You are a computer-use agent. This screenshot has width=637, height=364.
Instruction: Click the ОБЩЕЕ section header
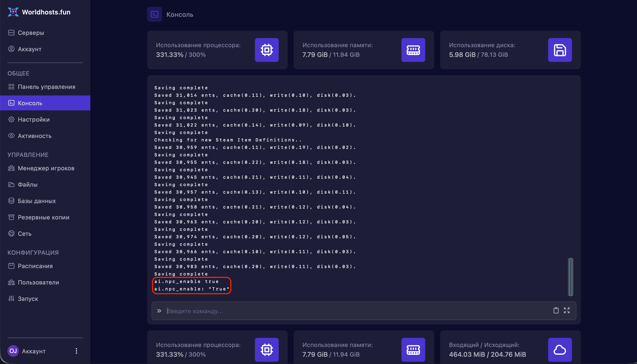(x=18, y=73)
